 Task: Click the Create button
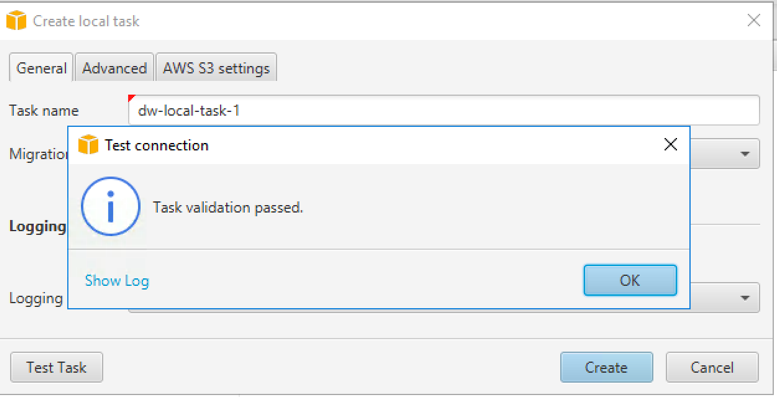(607, 367)
